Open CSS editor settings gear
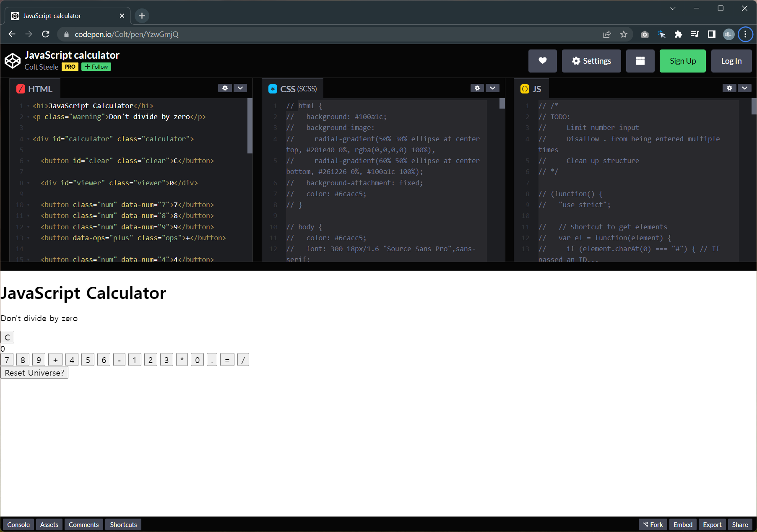This screenshot has height=532, width=757. [477, 88]
